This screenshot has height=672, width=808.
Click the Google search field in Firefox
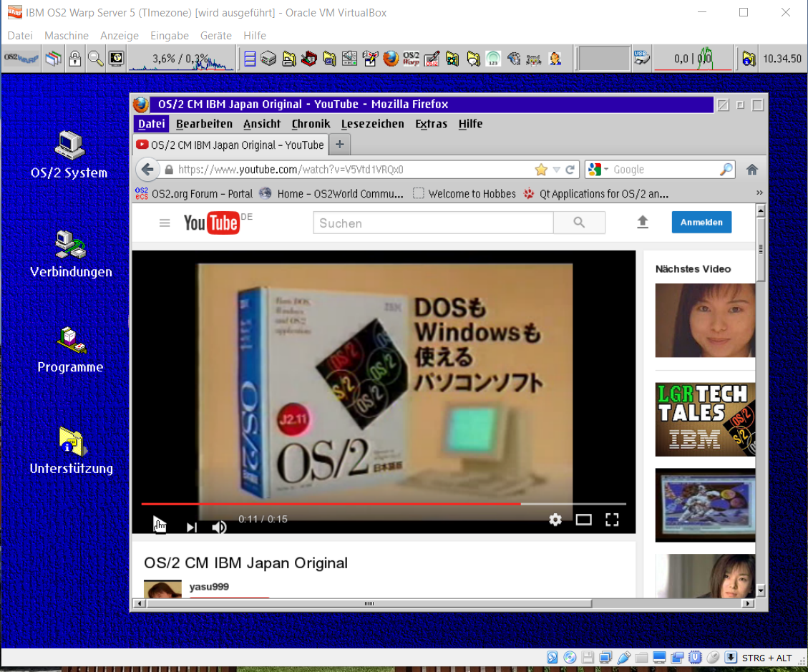coord(663,170)
